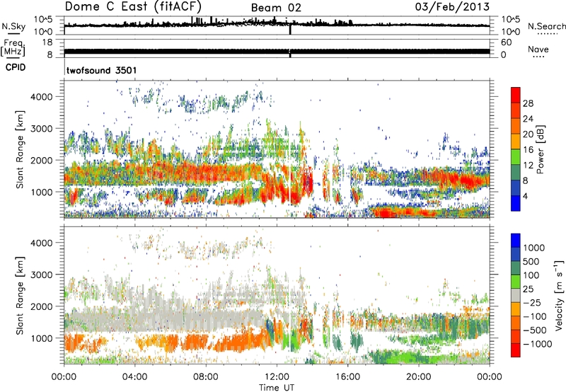Pick the red top segment of Power colorbar
Viewport: 566px width, 392px height.
pyautogui.click(x=516, y=96)
